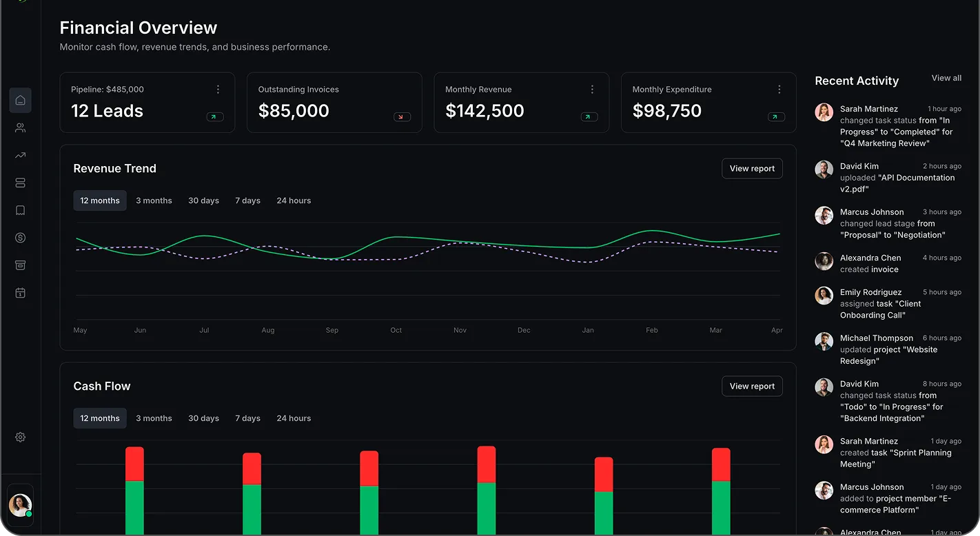Screen dimensions: 980x536
Task: Click View report in Revenue Trend
Action: click(x=752, y=169)
